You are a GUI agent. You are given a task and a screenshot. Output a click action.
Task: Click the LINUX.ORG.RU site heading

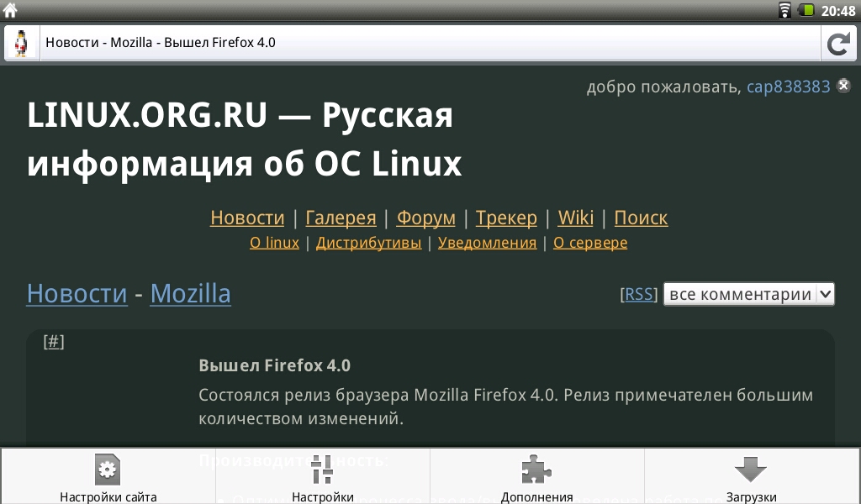click(x=245, y=139)
